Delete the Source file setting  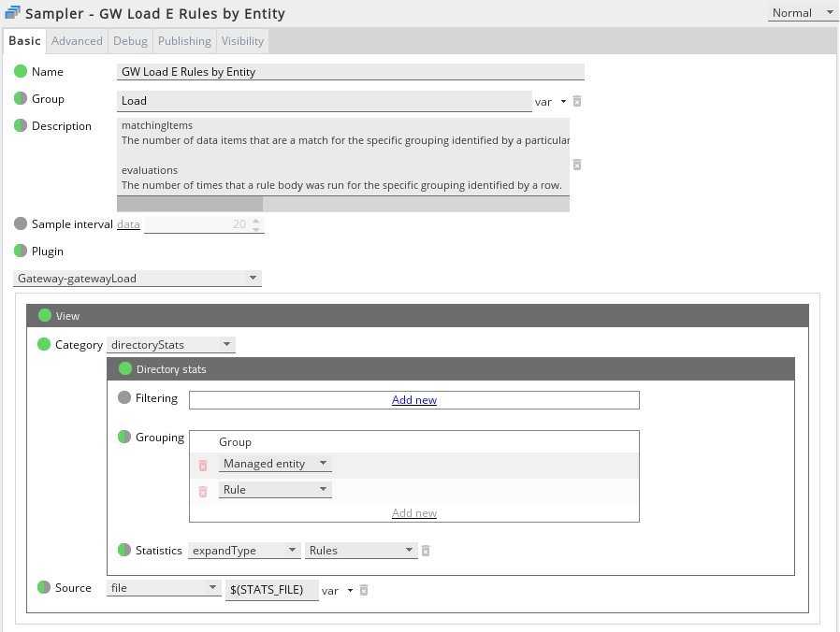click(364, 590)
